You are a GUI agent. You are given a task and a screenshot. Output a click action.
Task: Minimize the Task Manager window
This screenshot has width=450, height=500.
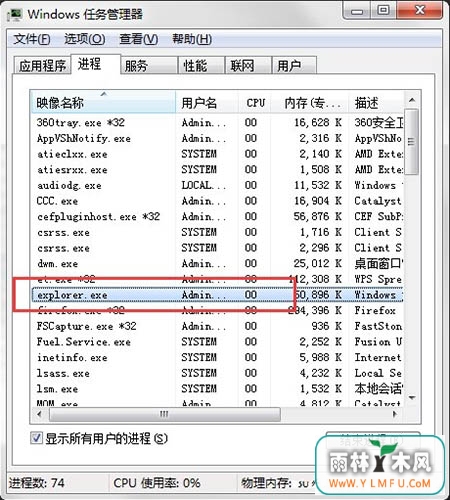click(356, 11)
